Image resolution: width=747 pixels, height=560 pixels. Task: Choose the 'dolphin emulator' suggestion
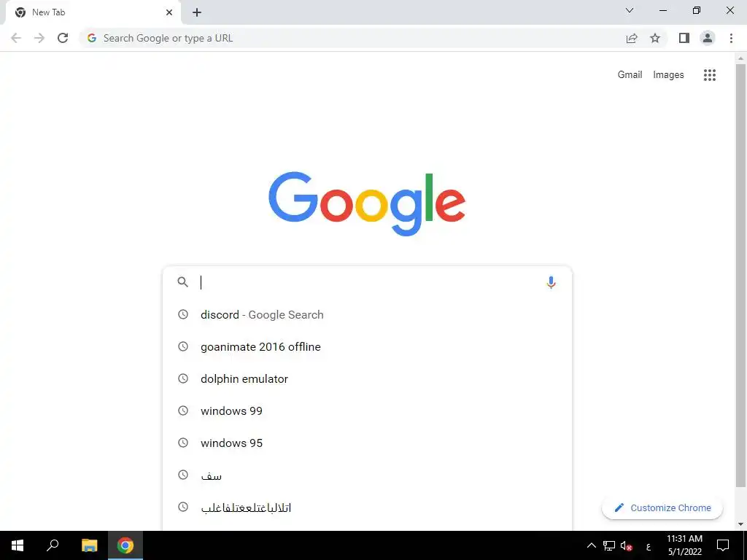(367, 379)
